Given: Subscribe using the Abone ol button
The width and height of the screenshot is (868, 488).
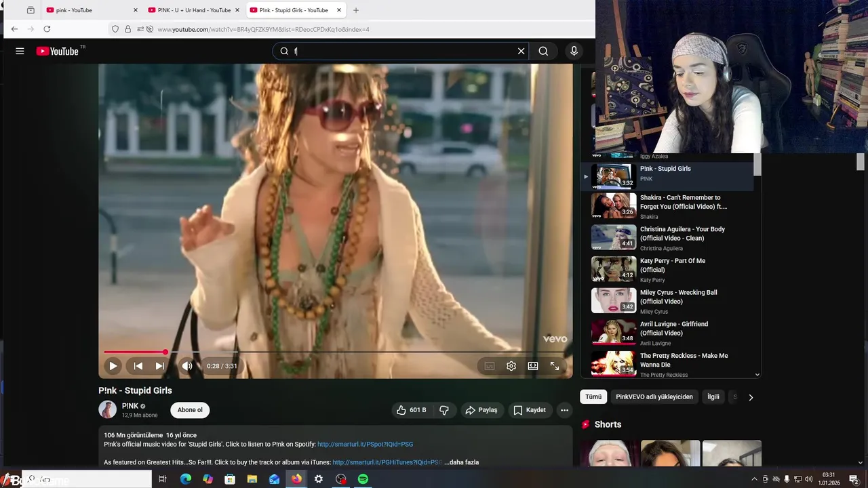Looking at the screenshot, I should pyautogui.click(x=190, y=410).
